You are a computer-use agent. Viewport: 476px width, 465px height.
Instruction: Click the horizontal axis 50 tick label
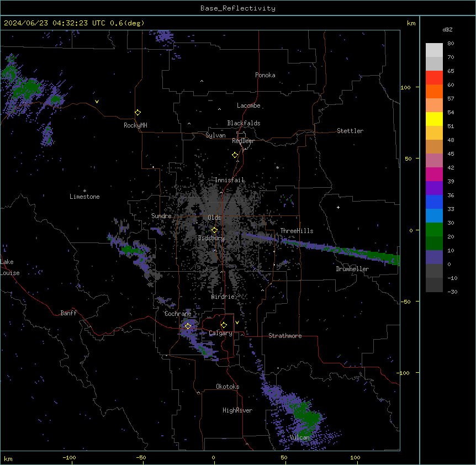pos(284,457)
